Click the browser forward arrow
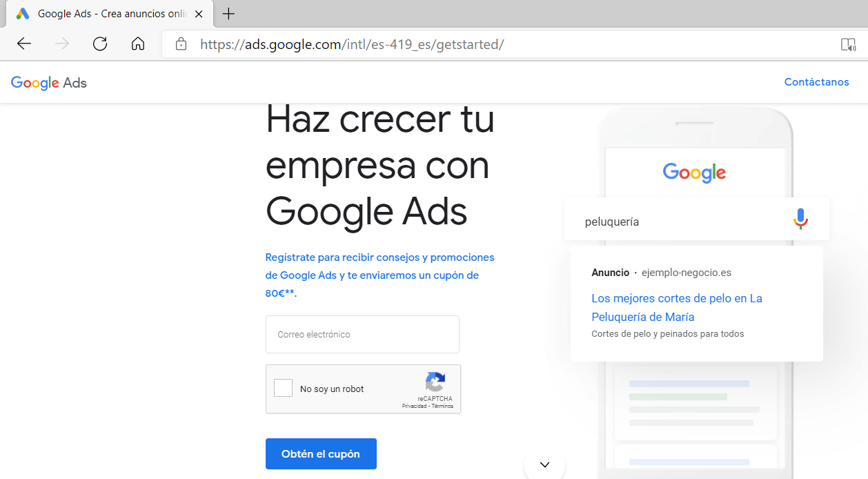The width and height of the screenshot is (868, 479). (62, 44)
